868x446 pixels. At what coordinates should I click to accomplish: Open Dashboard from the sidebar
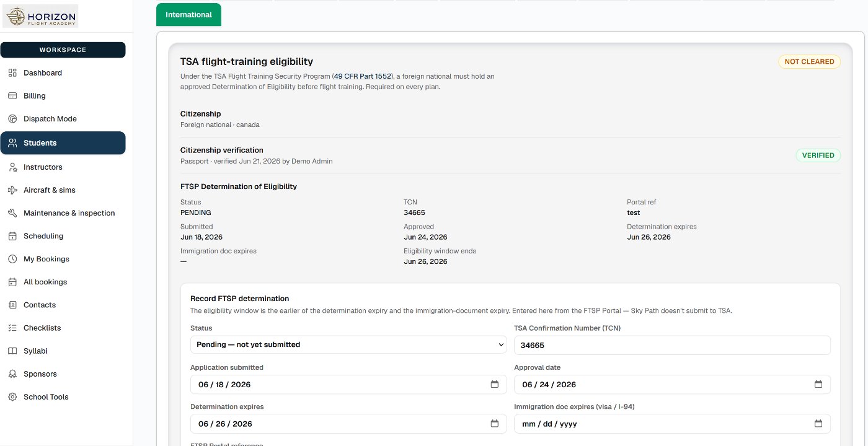(x=63, y=73)
